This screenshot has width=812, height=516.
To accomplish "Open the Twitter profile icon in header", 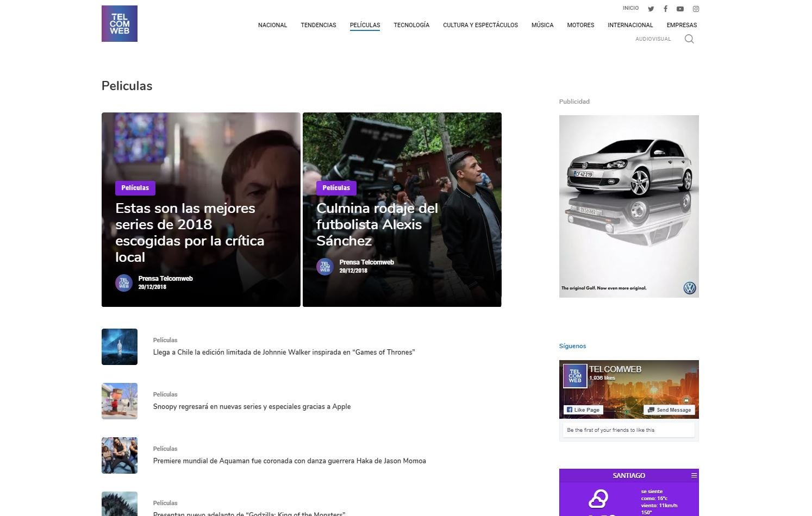I will point(651,9).
